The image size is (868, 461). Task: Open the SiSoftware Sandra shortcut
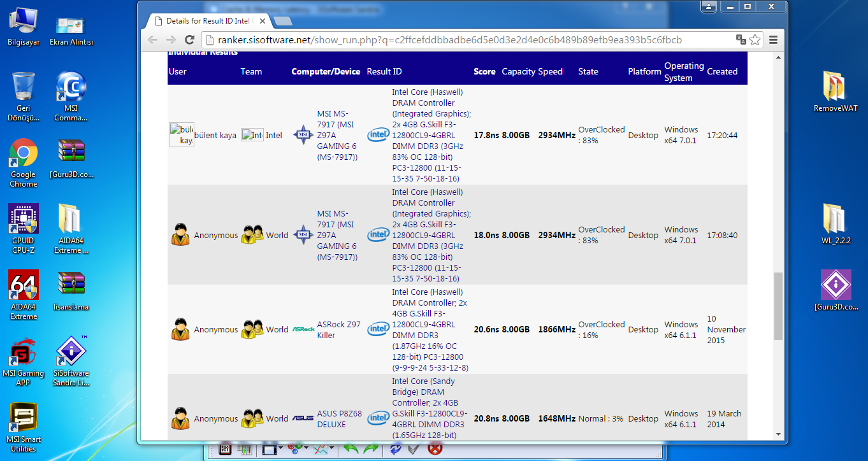click(71, 362)
